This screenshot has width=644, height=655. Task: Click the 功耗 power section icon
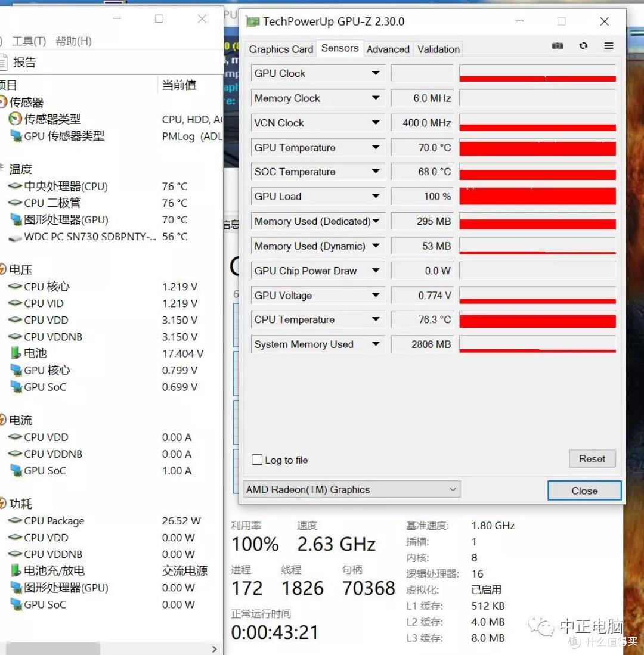point(2,504)
